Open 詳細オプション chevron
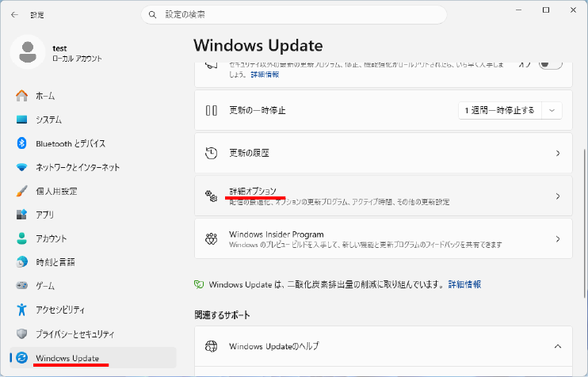Viewport: 588px width, 377px height. (x=558, y=196)
